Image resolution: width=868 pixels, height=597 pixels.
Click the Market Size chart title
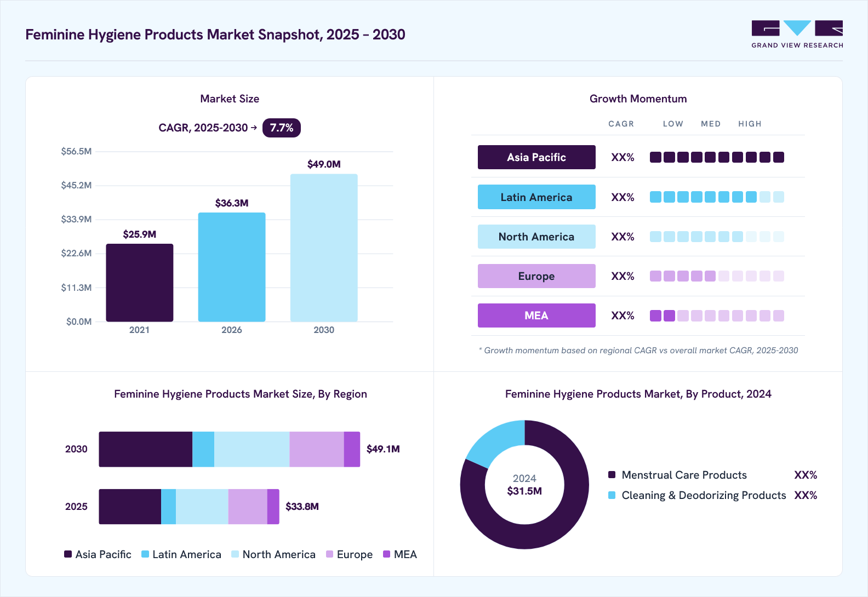click(230, 99)
